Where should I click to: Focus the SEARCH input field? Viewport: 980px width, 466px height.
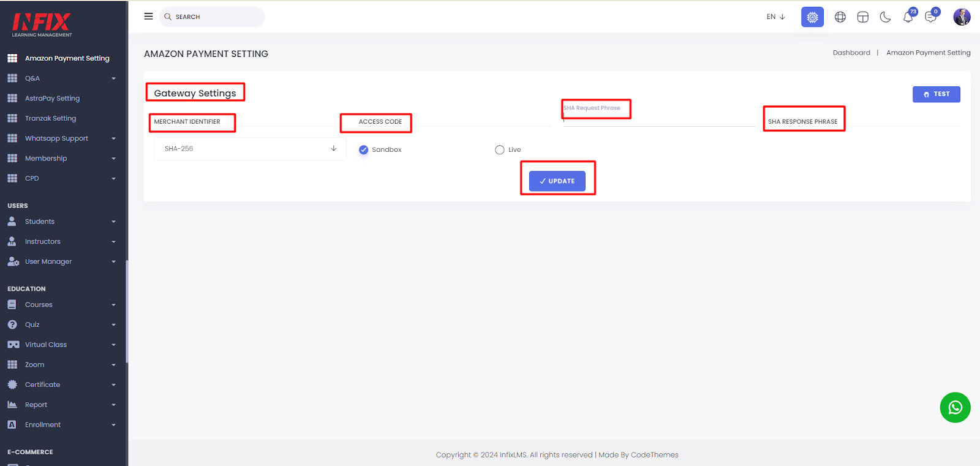point(212,17)
